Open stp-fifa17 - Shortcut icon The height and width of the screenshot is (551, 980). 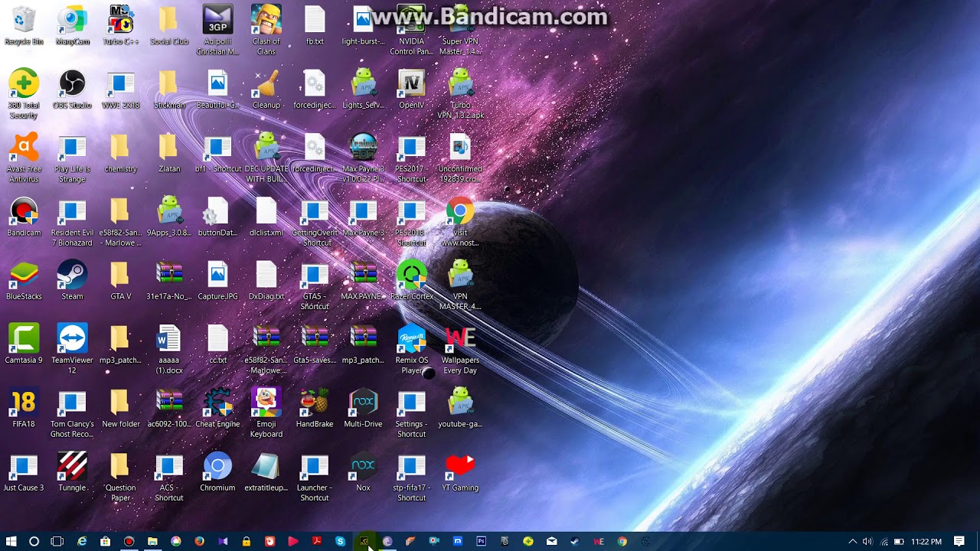click(411, 478)
